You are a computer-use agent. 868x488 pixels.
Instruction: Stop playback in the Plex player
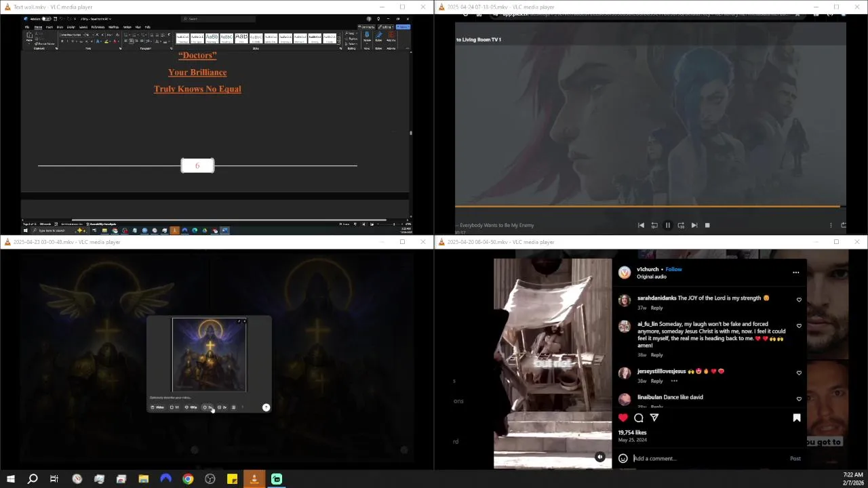707,225
